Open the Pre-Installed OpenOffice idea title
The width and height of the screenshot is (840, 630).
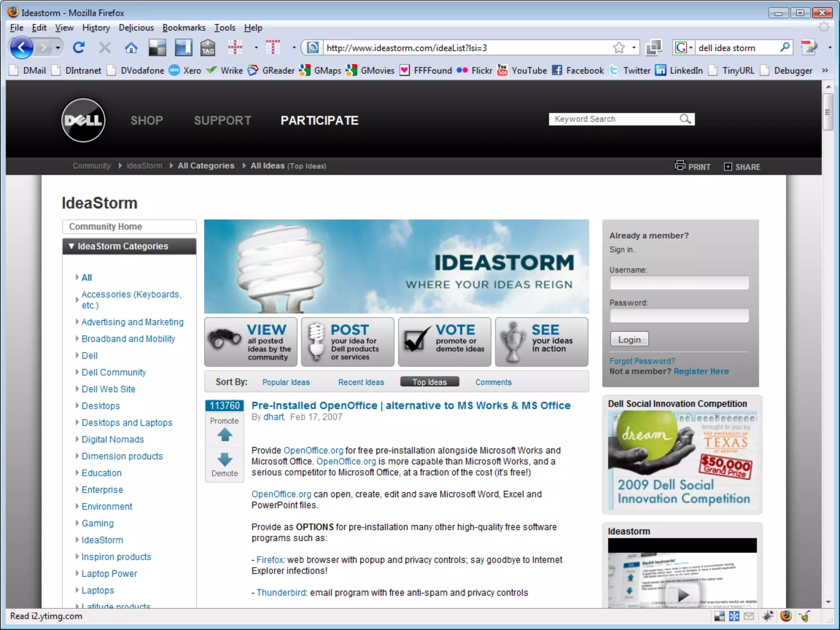point(411,405)
